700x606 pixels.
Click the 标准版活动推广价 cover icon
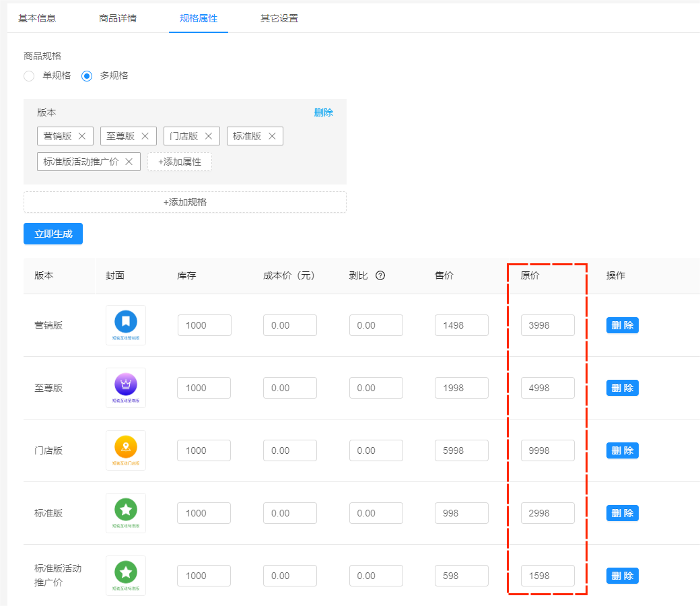point(126,575)
